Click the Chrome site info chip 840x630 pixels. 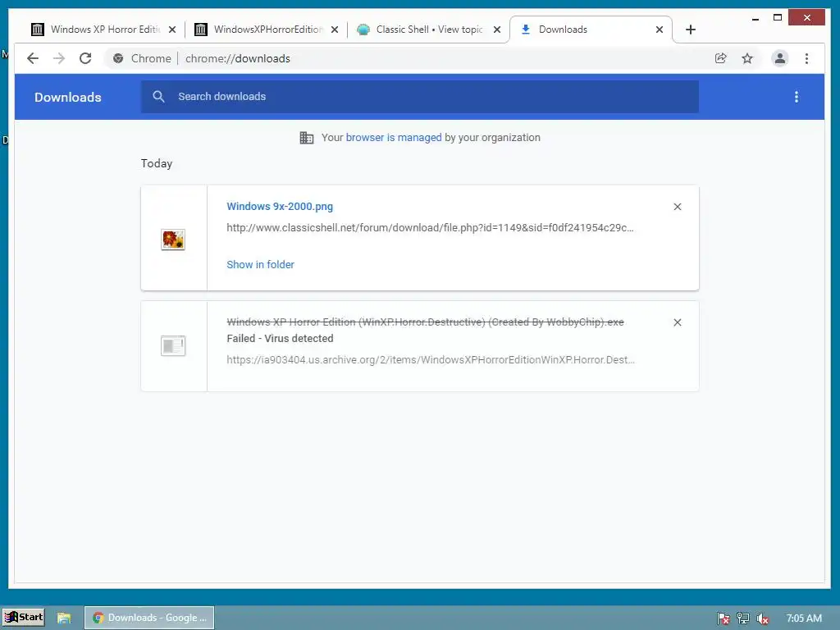click(142, 58)
